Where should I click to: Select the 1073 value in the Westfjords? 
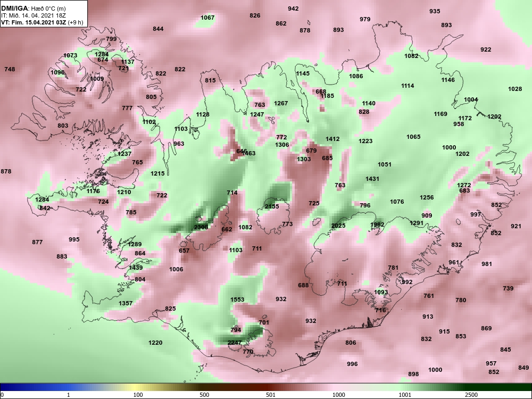click(x=70, y=55)
